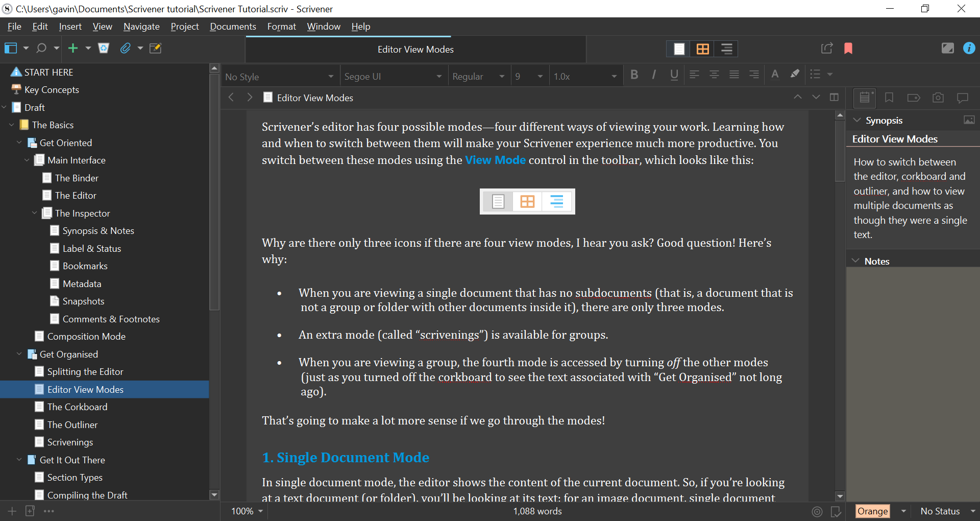
Task: Click the paperclip attachment icon
Action: pos(125,48)
